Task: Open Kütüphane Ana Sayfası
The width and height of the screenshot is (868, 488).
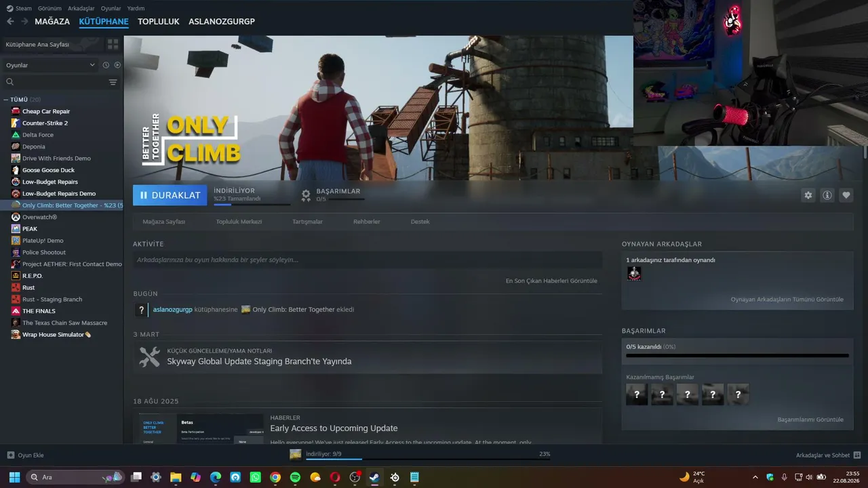Action: click(x=37, y=44)
